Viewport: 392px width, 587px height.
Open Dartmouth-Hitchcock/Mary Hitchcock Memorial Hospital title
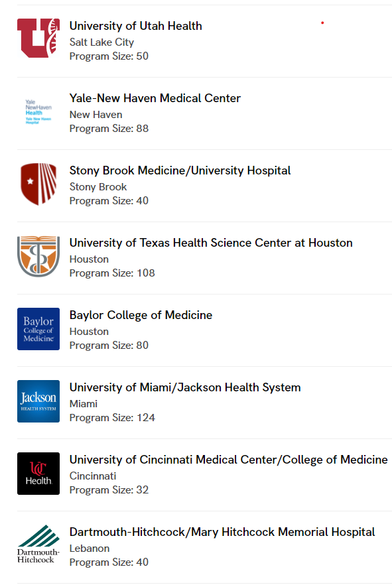222,531
